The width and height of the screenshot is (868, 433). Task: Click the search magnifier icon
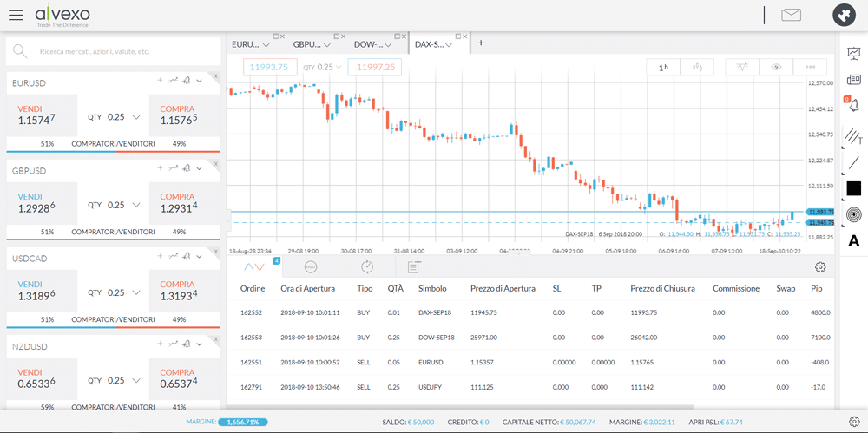coord(20,51)
